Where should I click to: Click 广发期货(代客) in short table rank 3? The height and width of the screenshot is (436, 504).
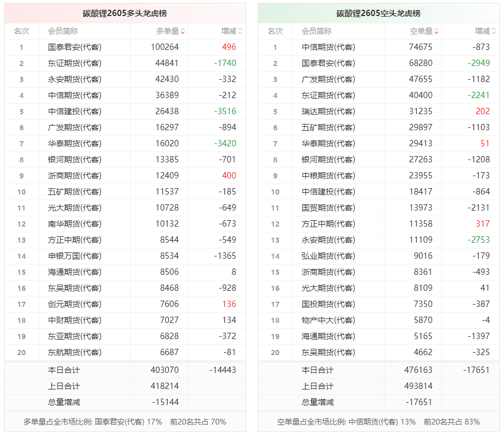click(x=328, y=79)
